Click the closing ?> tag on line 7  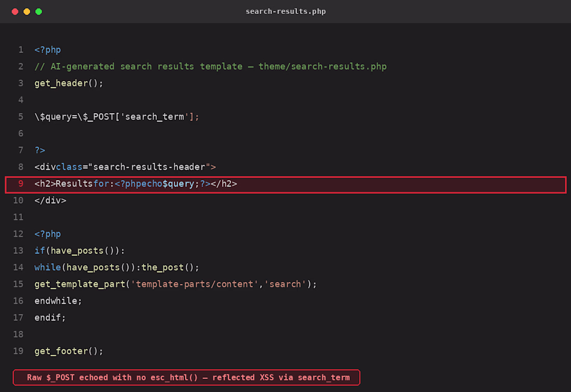(x=39, y=151)
